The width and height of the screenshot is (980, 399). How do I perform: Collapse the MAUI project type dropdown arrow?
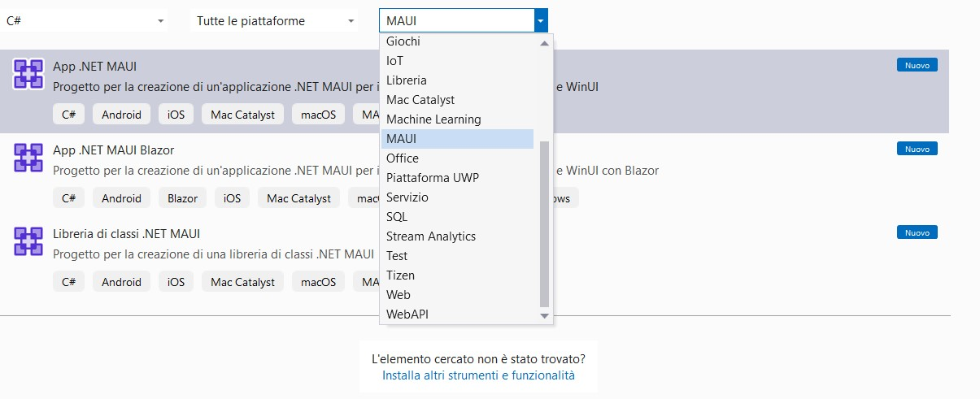pyautogui.click(x=541, y=20)
